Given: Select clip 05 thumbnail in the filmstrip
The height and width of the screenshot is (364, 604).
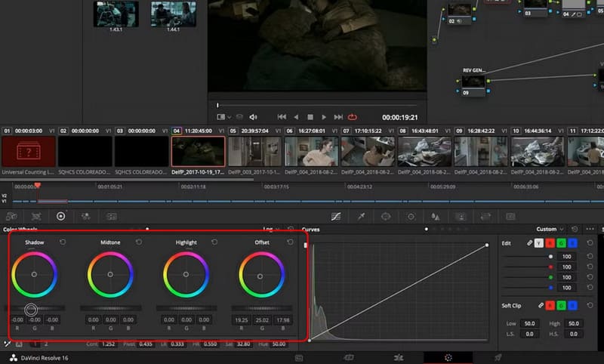Looking at the screenshot, I should click(x=254, y=151).
